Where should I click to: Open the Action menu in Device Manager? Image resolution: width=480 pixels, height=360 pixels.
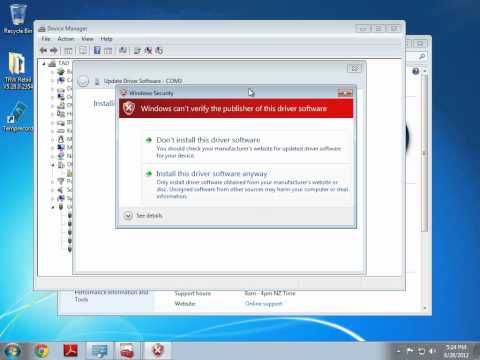[66, 39]
